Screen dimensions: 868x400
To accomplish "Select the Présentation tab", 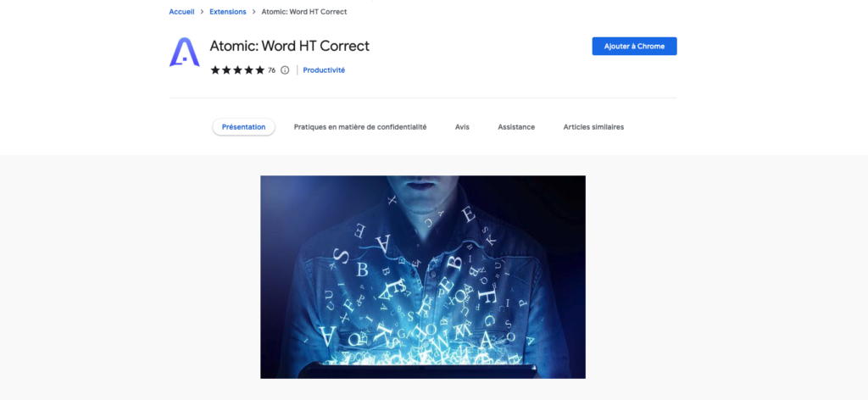I will 243,126.
